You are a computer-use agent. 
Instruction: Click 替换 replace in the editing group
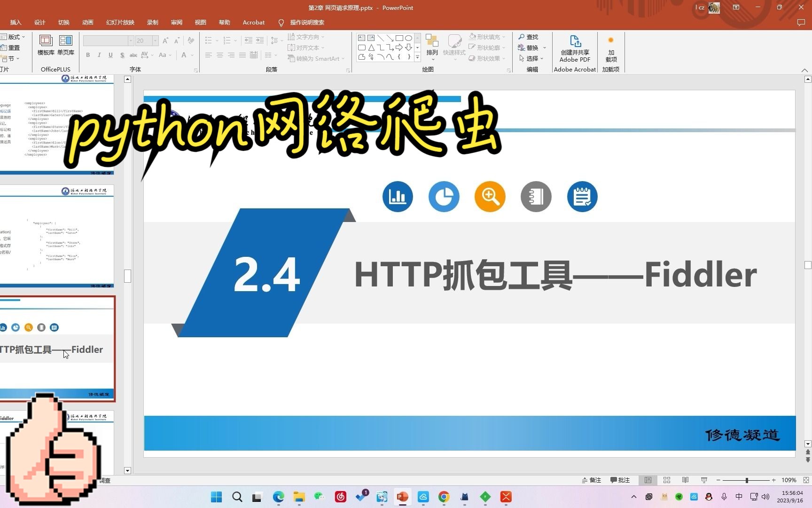(x=528, y=48)
